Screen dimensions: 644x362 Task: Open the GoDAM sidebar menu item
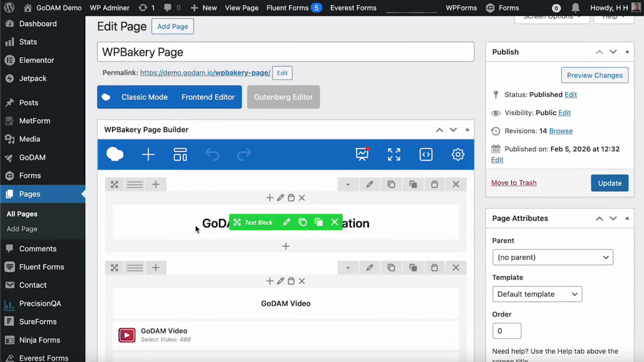coord(33,157)
